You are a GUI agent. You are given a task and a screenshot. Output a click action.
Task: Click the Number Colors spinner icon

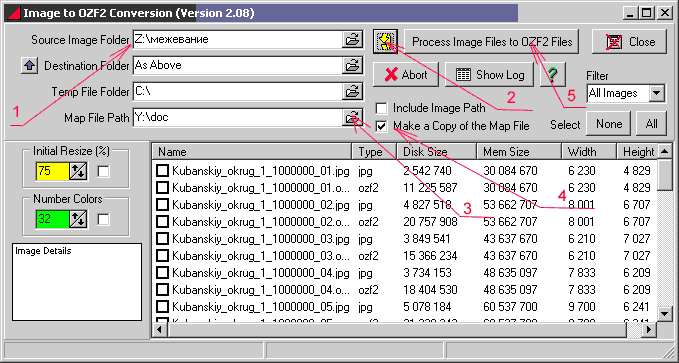pos(78,219)
